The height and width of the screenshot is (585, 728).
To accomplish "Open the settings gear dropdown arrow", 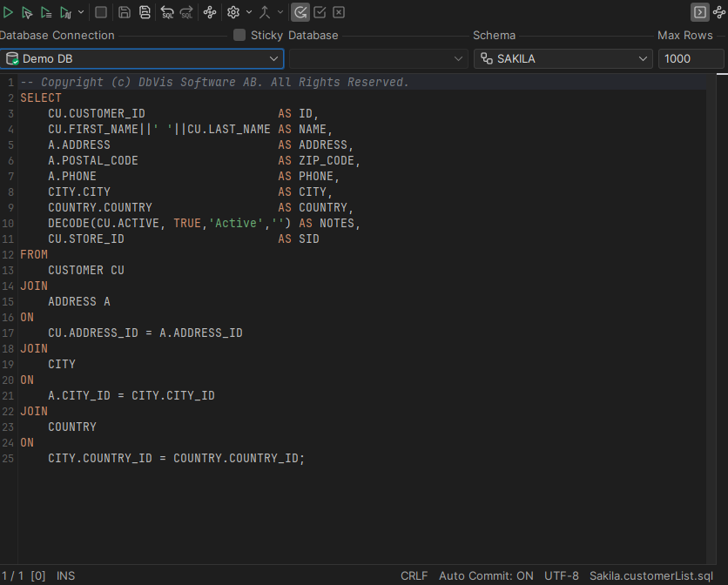I will point(248,11).
